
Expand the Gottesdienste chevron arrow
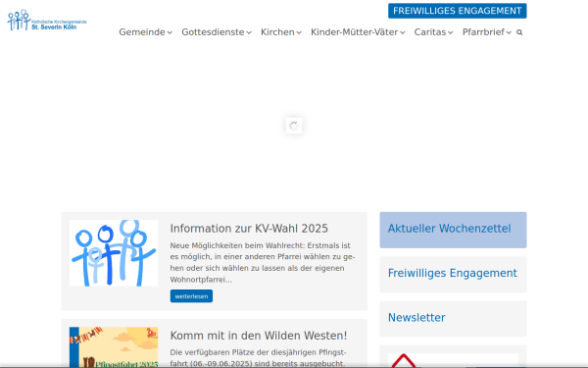pyautogui.click(x=249, y=32)
